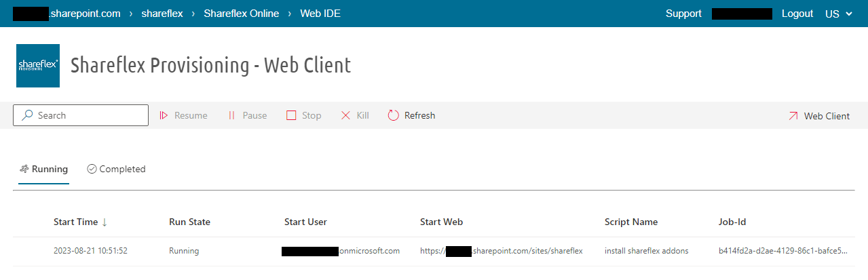
Task: Focus the Search input field
Action: pyautogui.click(x=81, y=115)
